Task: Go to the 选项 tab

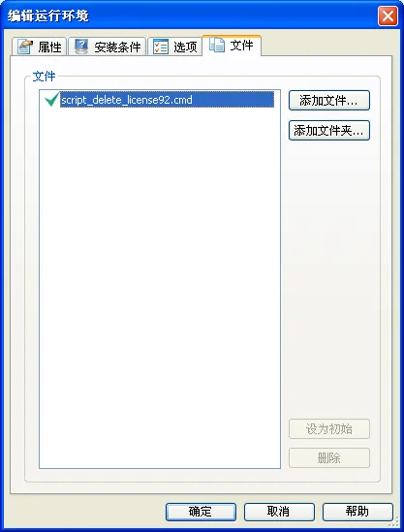Action: tap(174, 47)
